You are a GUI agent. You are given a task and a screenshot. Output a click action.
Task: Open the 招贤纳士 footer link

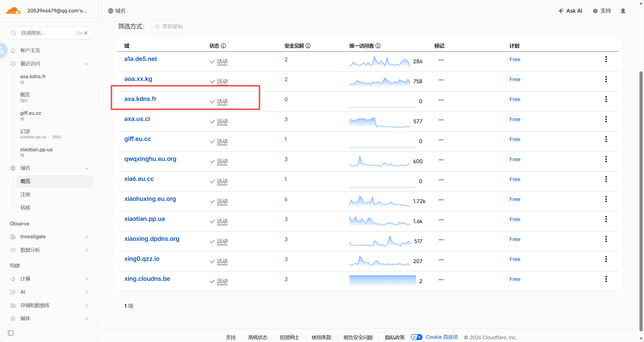coord(289,337)
